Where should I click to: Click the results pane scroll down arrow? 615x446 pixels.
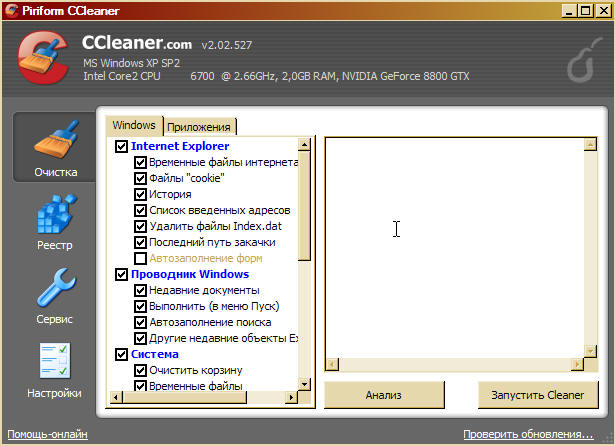coord(590,351)
